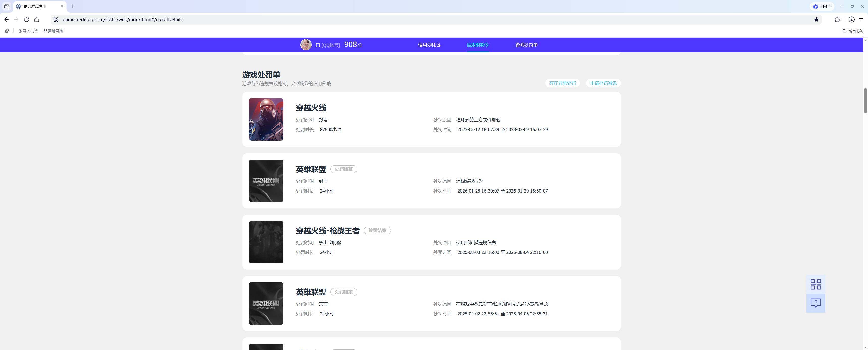Open the 所有书签 folder

pos(853,31)
